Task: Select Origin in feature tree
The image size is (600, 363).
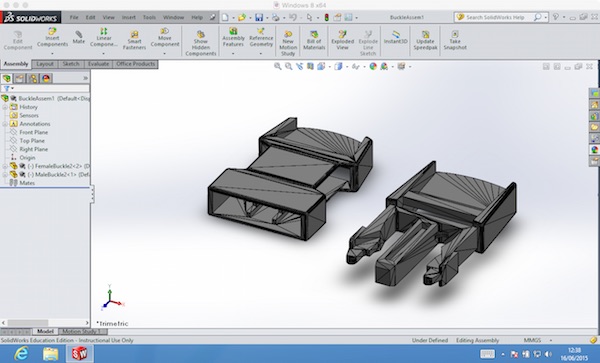Action: 27,158
